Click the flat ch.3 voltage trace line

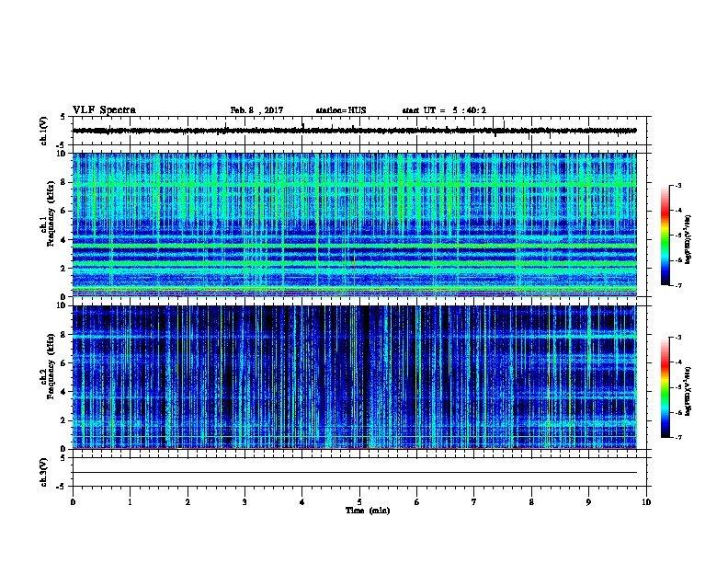(355, 473)
